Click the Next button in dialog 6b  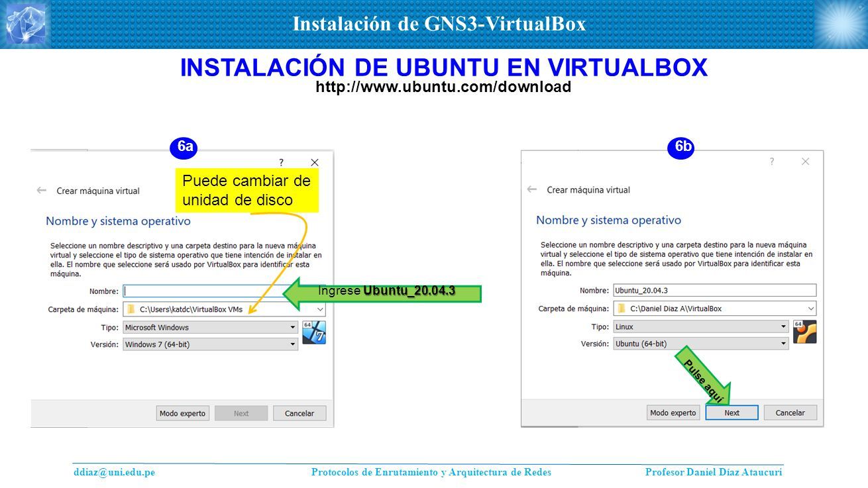pos(732,413)
